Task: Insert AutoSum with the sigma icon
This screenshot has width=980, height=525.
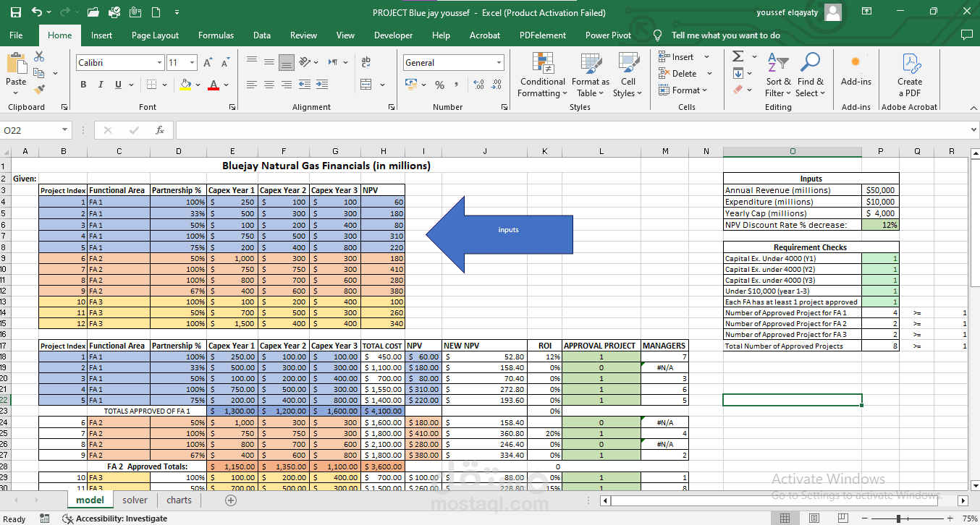Action: click(738, 56)
